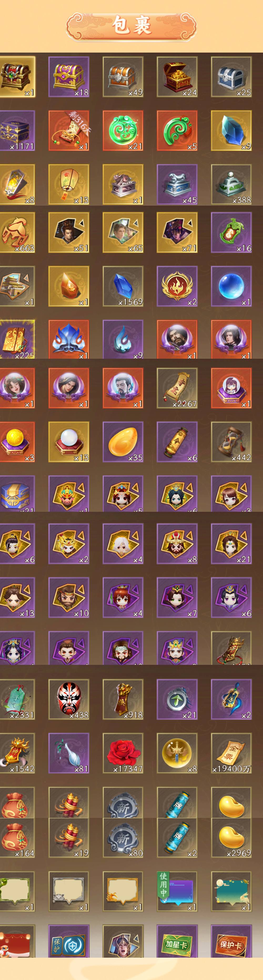Tap the golden horse item x663

(x=17, y=232)
